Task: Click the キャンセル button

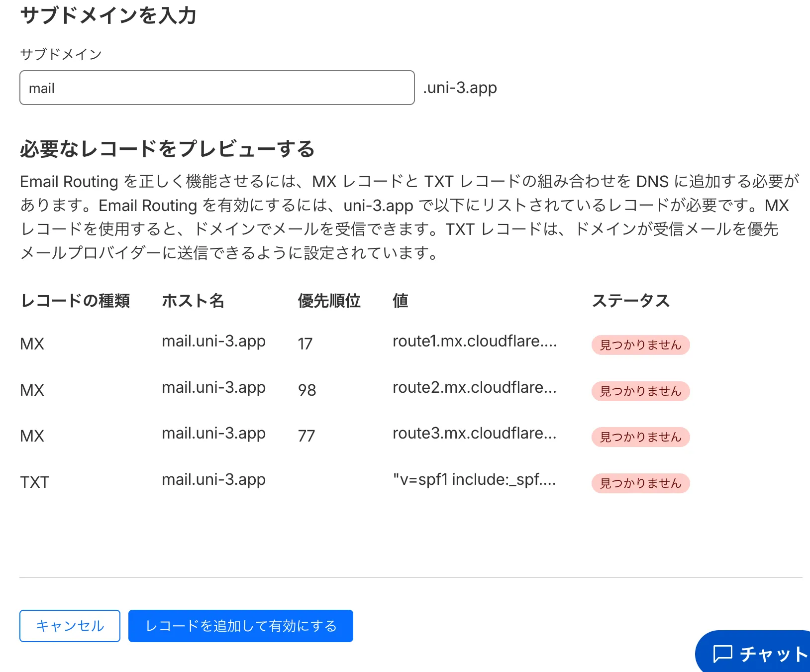Action: 70,626
